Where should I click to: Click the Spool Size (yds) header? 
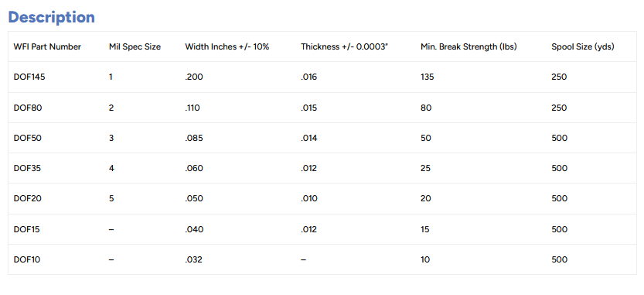[583, 47]
